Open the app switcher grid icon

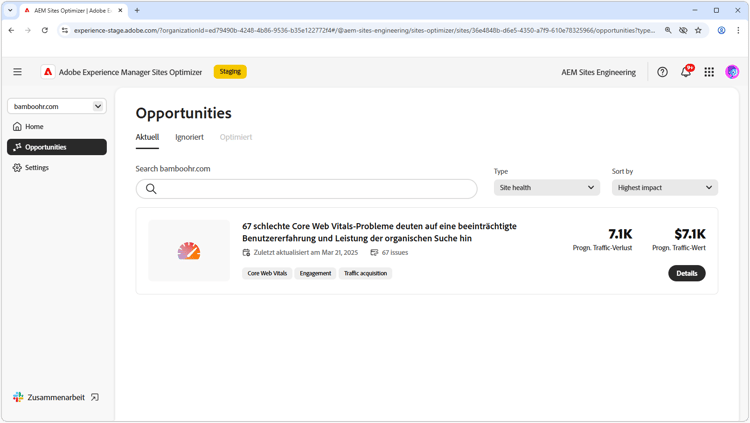(709, 72)
